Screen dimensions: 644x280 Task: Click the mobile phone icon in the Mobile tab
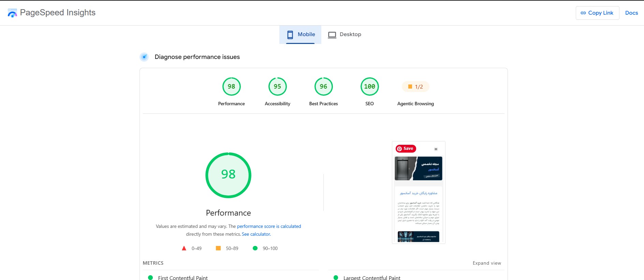(x=290, y=34)
